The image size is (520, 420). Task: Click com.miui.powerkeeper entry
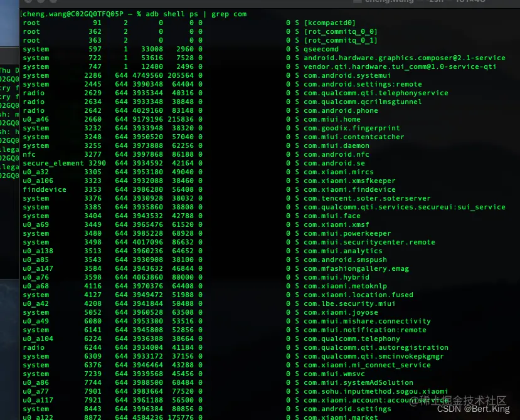(348, 234)
